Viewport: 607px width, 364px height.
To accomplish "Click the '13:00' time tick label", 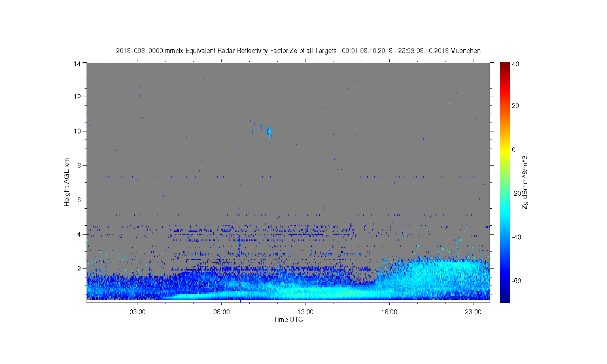I will click(x=306, y=312).
